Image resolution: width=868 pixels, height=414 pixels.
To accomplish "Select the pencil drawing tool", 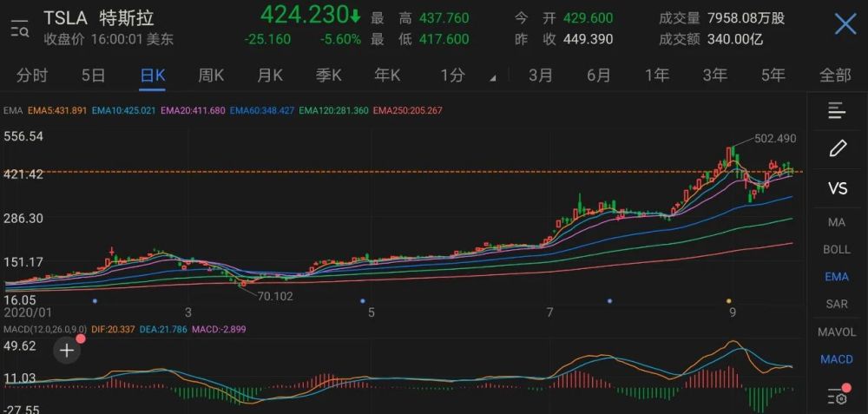I will [838, 148].
